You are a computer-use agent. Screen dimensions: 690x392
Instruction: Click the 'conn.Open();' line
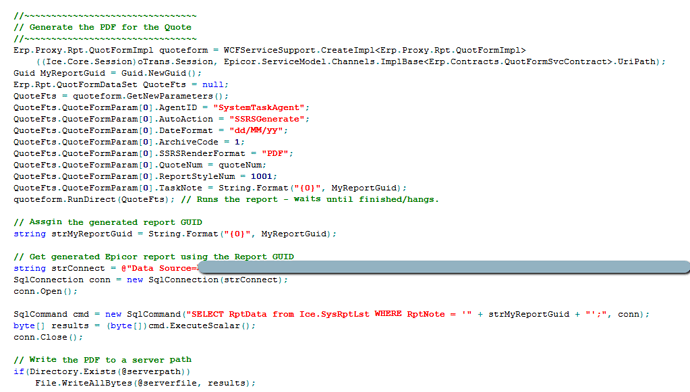[45, 291]
